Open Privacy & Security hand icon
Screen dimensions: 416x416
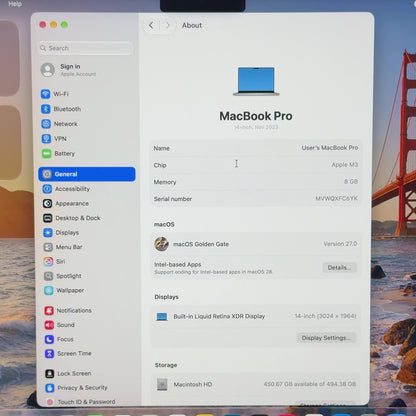pos(50,388)
